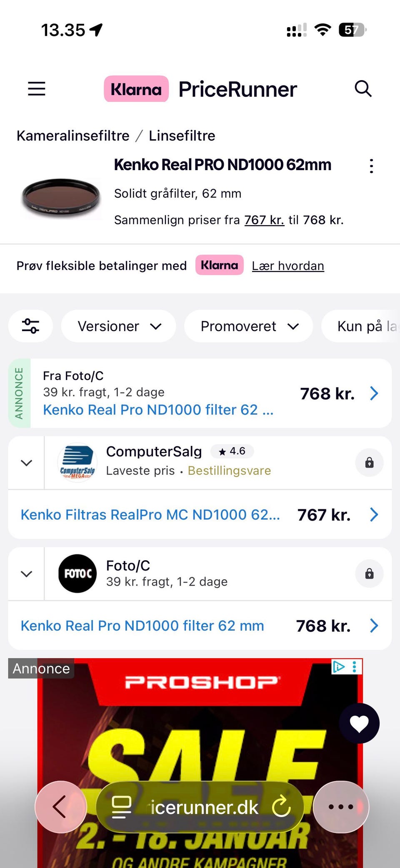Go to Linsefiltre breadcrumb
The image size is (400, 868).
[182, 136]
